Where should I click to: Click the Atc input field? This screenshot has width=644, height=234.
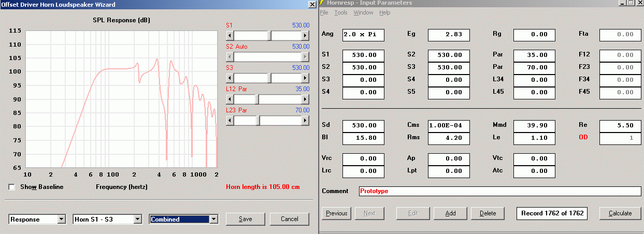534,171
